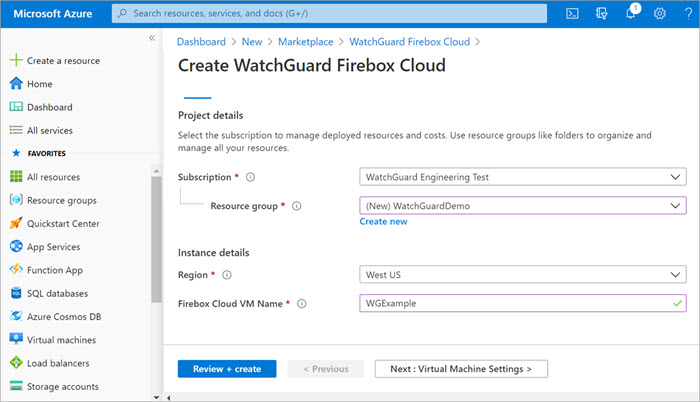Click the Review + create button
Screen dimensions: 700x402
227,369
